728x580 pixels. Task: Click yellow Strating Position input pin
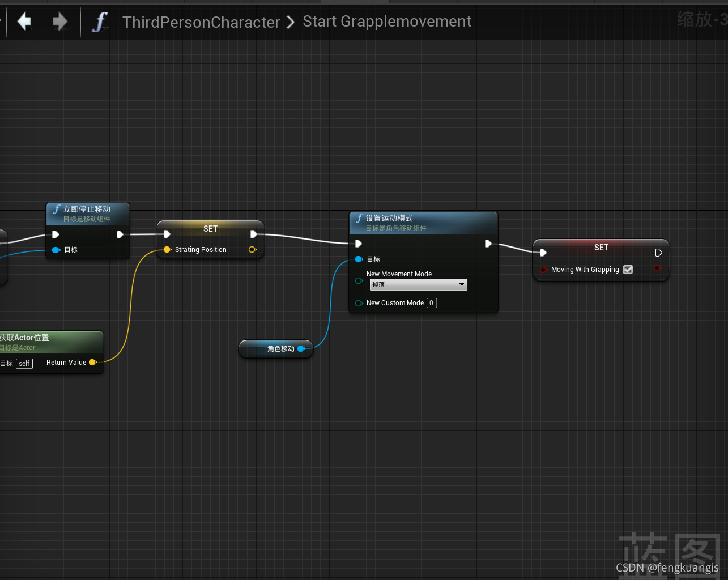(x=167, y=250)
